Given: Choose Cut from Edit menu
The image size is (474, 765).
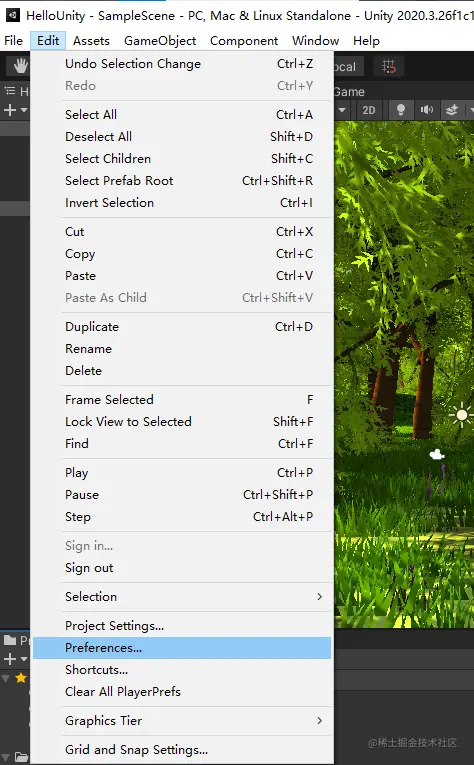Looking at the screenshot, I should coord(182,231).
